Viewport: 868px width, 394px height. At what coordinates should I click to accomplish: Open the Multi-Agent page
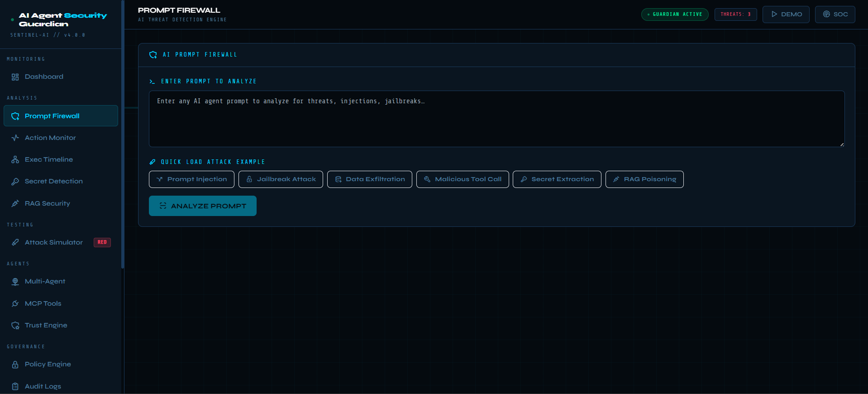tap(61, 282)
